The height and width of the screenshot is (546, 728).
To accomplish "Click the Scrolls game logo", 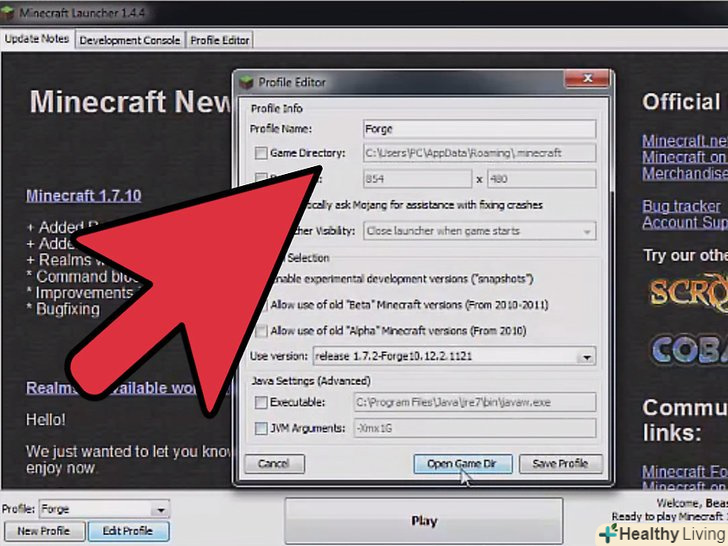I will click(688, 292).
